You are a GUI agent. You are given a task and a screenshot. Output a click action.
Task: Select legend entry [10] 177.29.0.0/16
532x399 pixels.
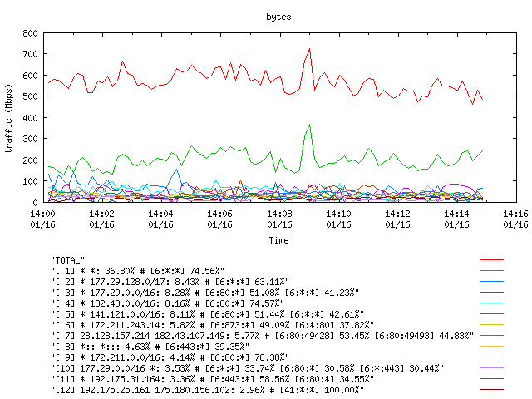(x=247, y=368)
